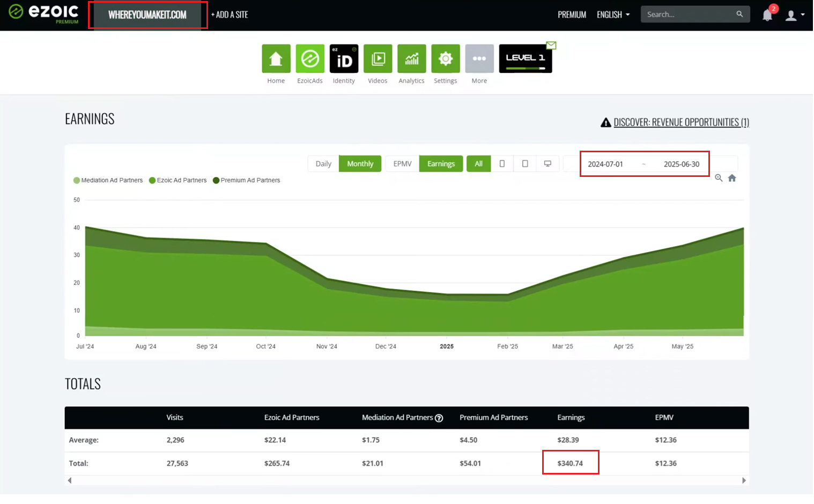The width and height of the screenshot is (814, 504).
Task: Open the Identity iD icon
Action: click(x=344, y=58)
